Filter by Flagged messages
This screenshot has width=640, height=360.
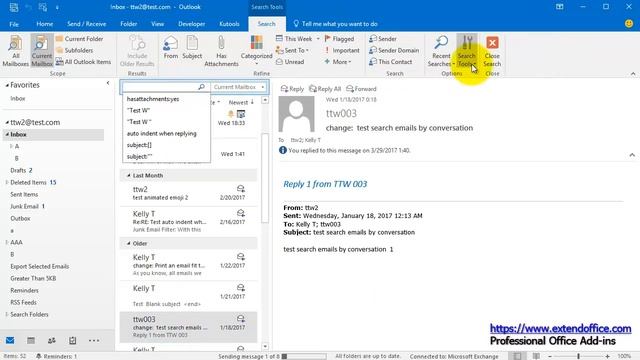click(x=339, y=39)
